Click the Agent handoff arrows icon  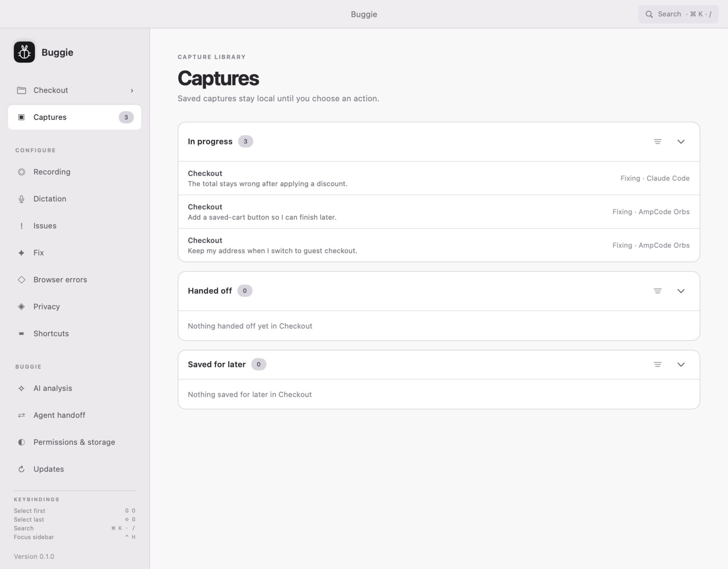coord(21,415)
